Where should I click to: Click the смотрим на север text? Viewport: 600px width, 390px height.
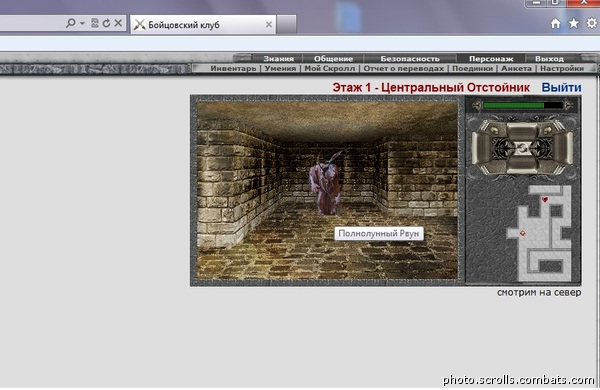pyautogui.click(x=539, y=292)
